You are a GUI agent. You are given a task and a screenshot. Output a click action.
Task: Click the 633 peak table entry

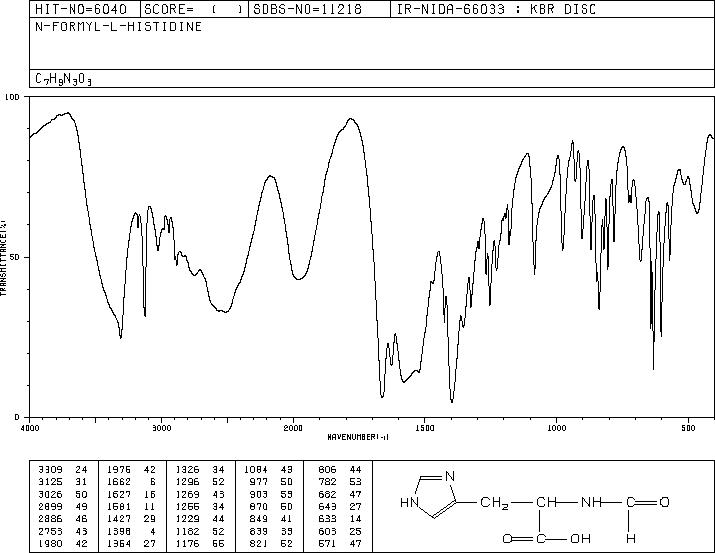point(340,519)
